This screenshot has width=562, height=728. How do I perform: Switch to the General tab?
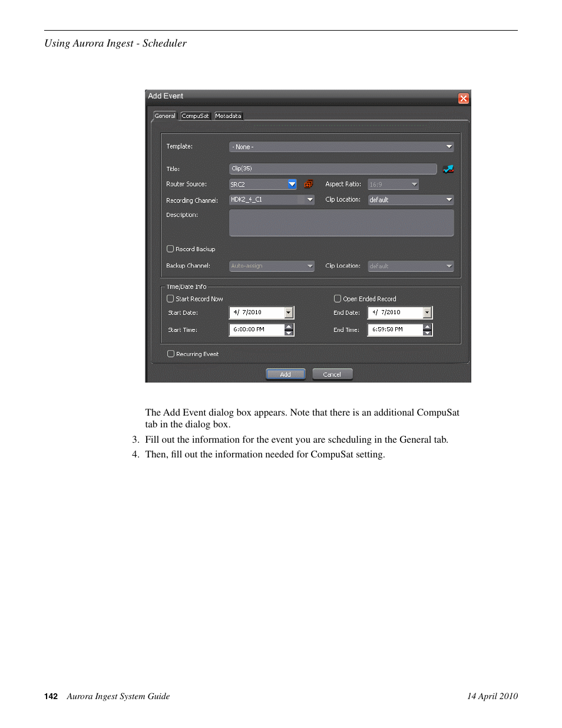pos(165,116)
